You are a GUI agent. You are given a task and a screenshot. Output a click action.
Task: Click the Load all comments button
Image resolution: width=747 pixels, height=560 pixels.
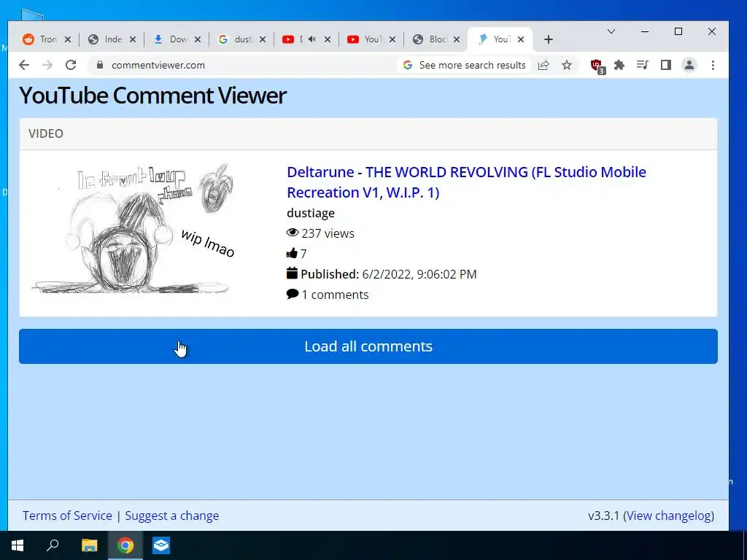click(368, 346)
